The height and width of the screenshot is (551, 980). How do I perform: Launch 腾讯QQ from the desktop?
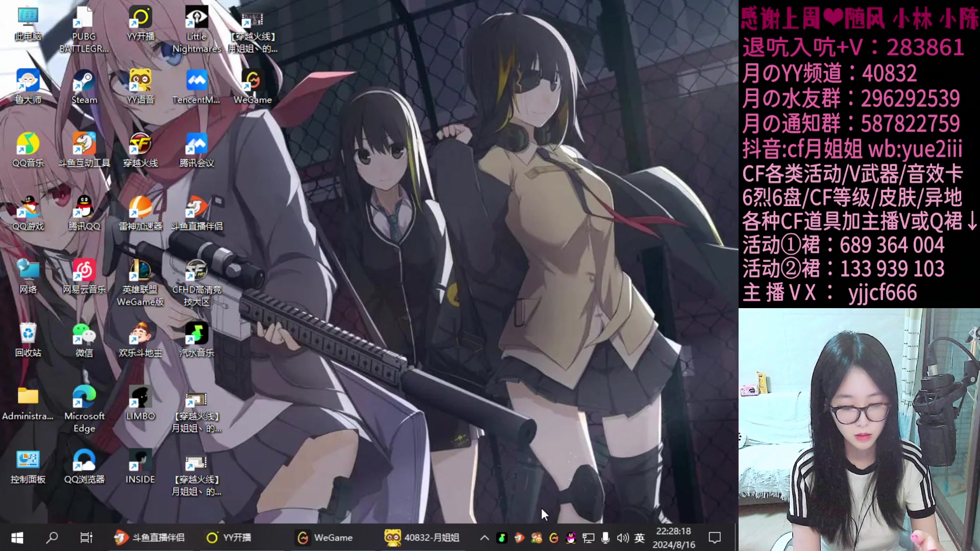84,213
